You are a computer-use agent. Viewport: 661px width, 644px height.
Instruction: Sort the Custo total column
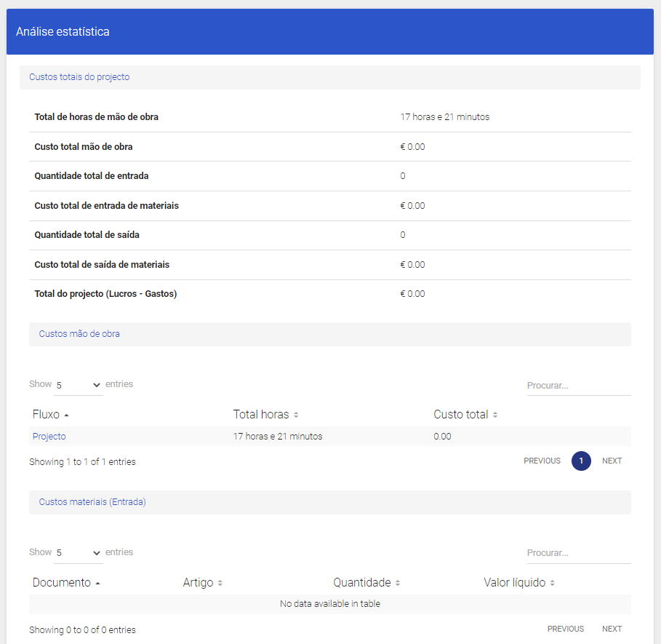tap(494, 415)
